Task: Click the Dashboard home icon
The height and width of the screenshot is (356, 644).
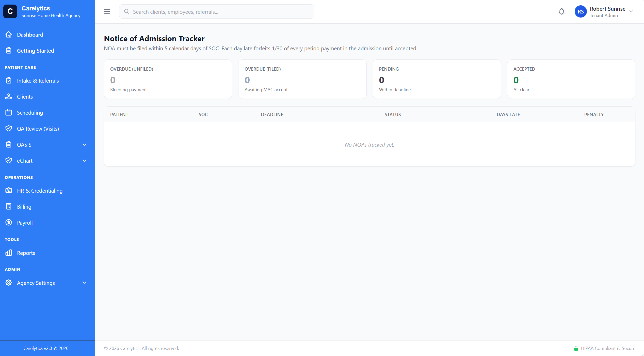Action: pos(9,35)
